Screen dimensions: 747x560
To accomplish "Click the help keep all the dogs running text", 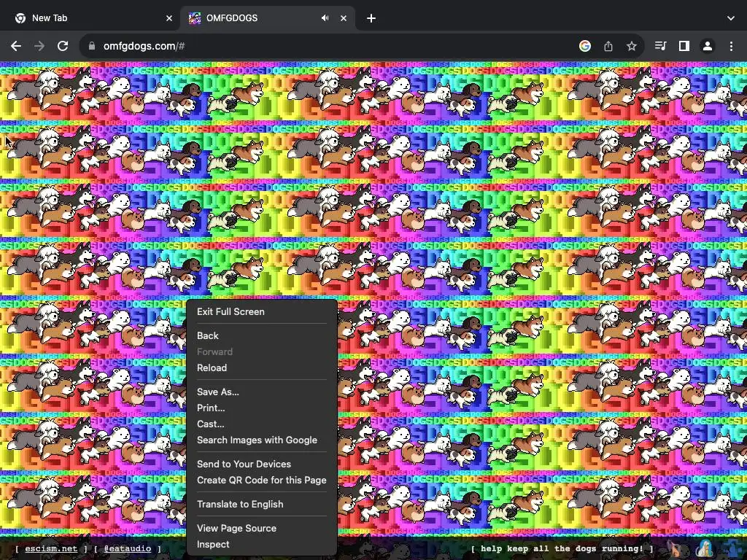I will pos(562,548).
